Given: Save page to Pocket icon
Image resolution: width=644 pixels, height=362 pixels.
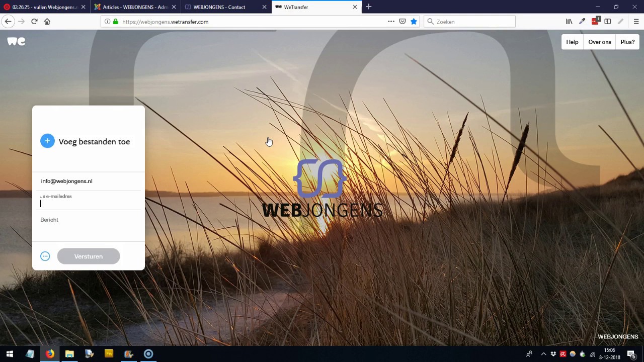Looking at the screenshot, I should (x=403, y=22).
